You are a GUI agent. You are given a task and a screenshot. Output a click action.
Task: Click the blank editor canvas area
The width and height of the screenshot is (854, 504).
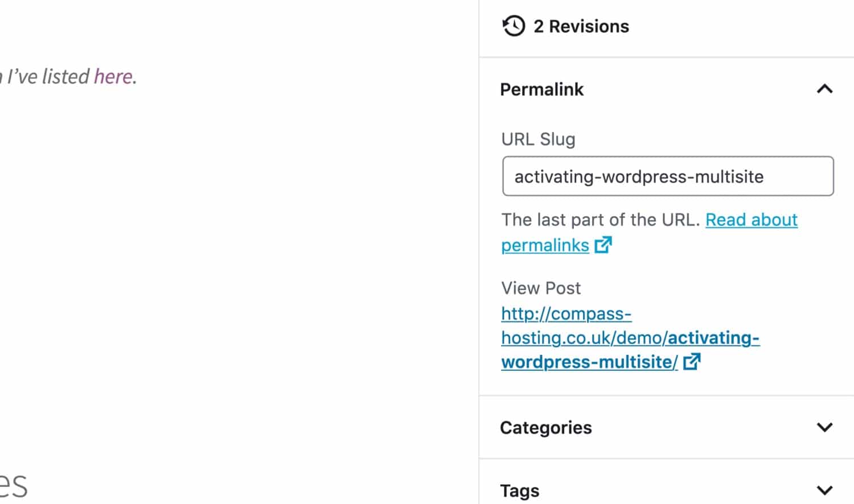(239, 256)
